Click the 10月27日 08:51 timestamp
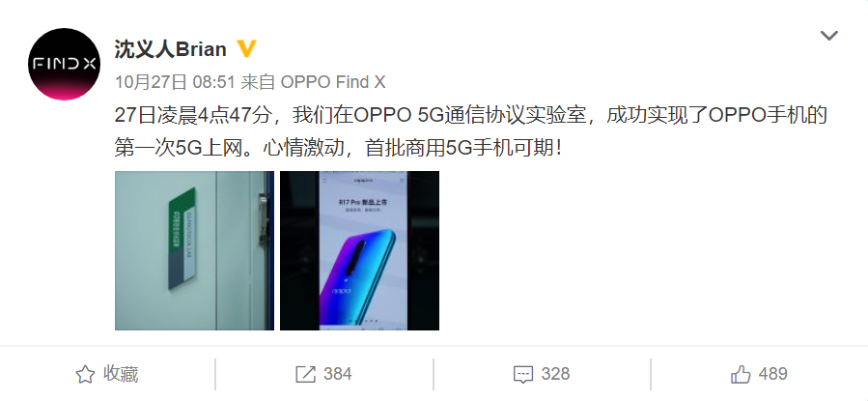This screenshot has width=868, height=401. click(x=177, y=82)
